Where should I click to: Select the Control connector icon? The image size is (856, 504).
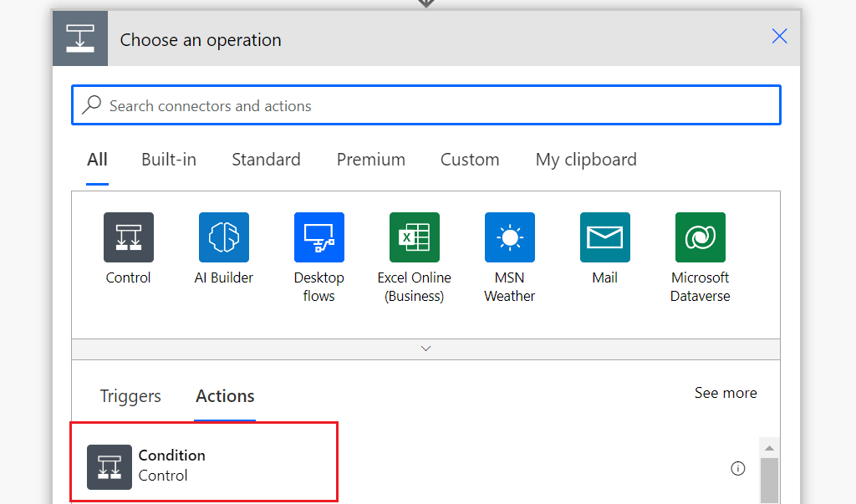click(x=128, y=237)
